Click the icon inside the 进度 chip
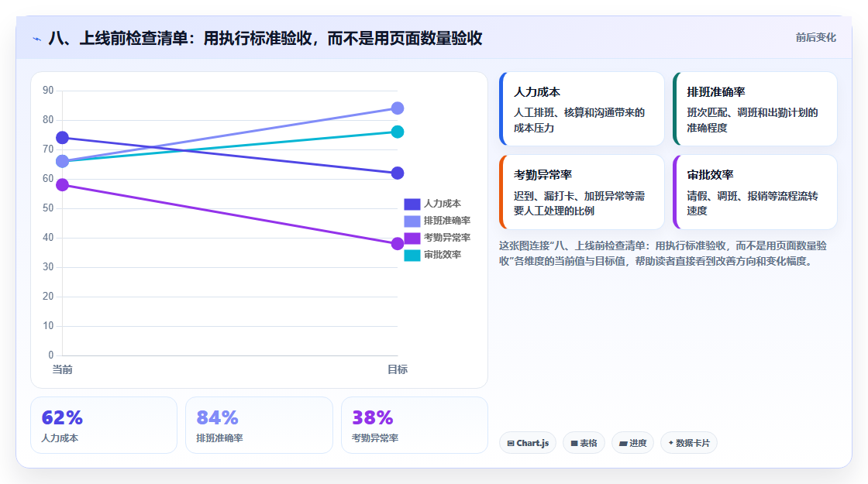Viewport: 868px width, 484px height. [x=623, y=444]
